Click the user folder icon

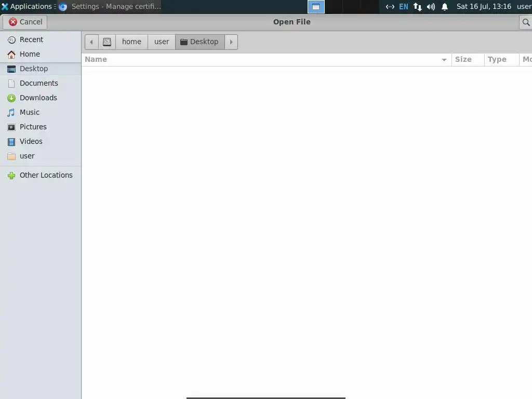11,157
